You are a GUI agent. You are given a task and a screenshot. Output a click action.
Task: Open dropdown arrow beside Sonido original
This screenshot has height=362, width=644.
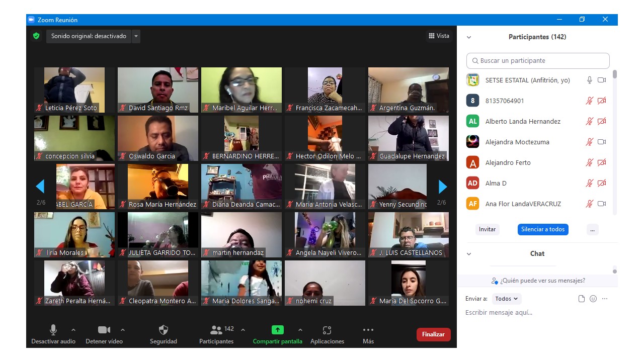[136, 36]
